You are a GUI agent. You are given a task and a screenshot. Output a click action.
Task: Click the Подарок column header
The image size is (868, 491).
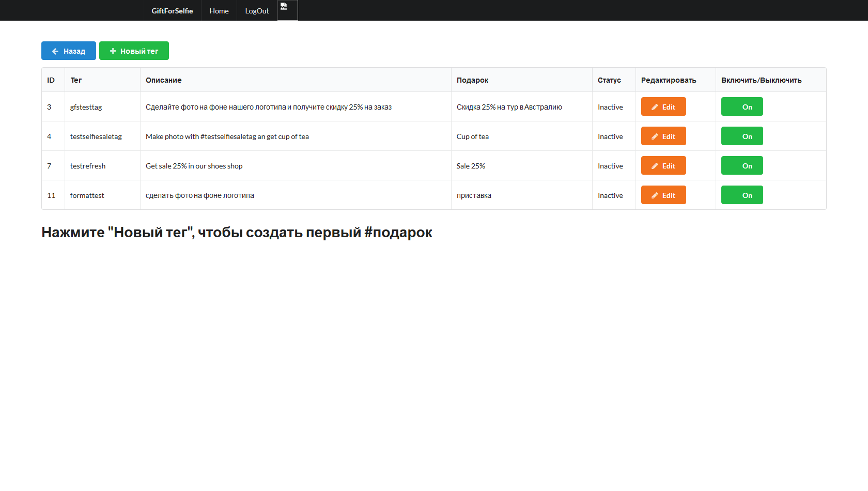click(522, 80)
